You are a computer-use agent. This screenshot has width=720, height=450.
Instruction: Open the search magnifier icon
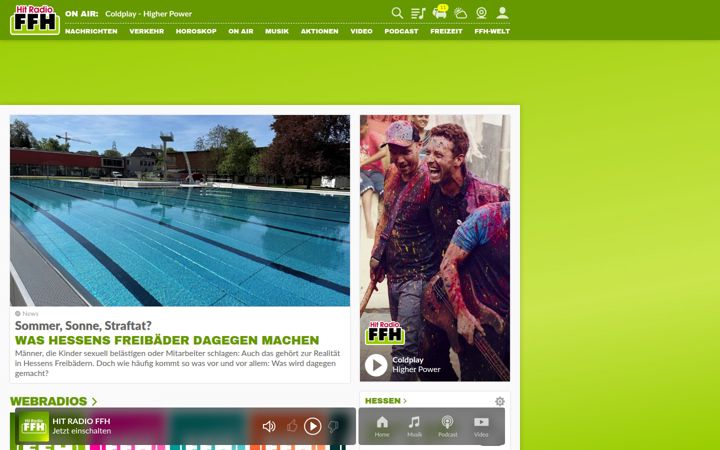click(x=397, y=13)
